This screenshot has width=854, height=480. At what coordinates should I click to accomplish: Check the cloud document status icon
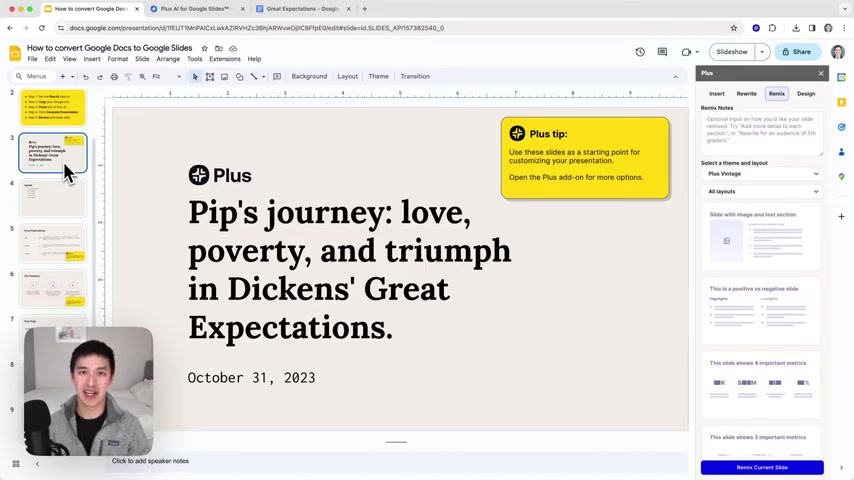click(233, 48)
